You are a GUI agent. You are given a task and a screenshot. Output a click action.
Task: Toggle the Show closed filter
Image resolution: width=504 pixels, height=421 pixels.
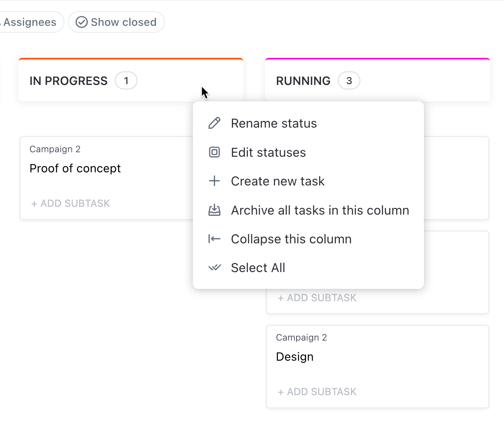[x=117, y=22]
